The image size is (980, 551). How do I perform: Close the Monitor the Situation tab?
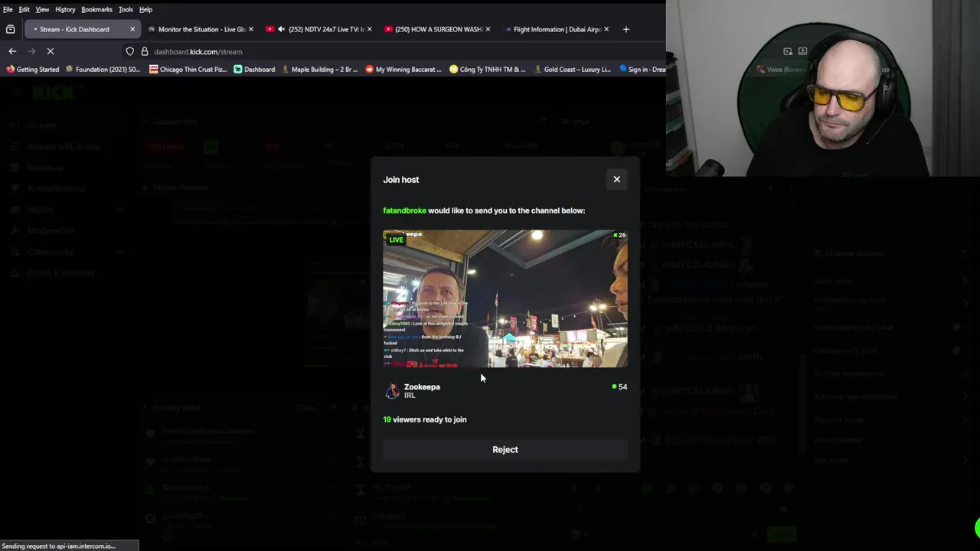[250, 29]
